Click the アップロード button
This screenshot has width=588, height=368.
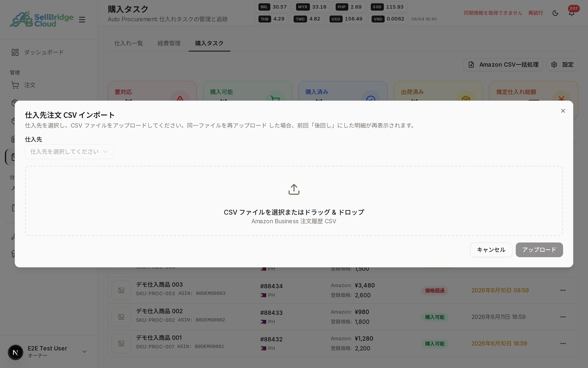point(539,250)
